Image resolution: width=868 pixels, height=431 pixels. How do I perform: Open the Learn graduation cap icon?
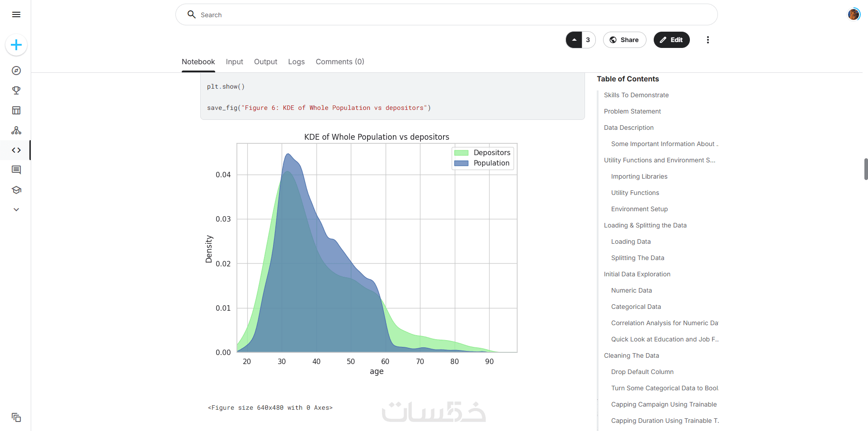point(16,190)
